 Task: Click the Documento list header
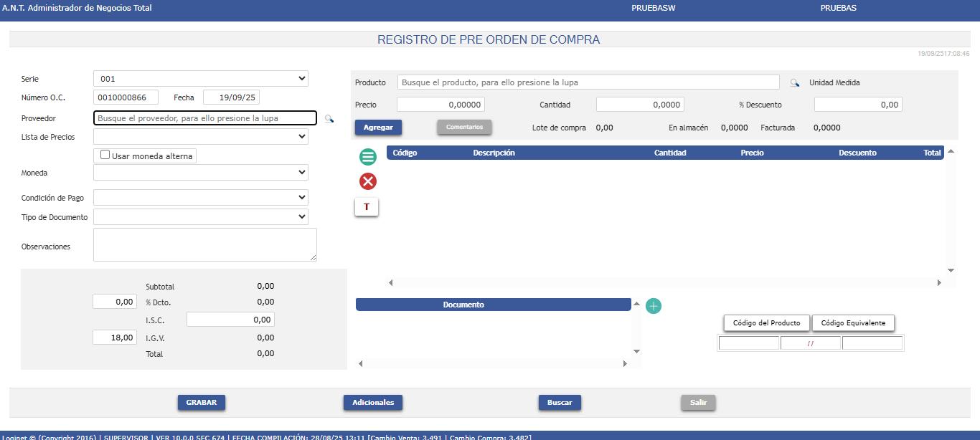pos(493,305)
